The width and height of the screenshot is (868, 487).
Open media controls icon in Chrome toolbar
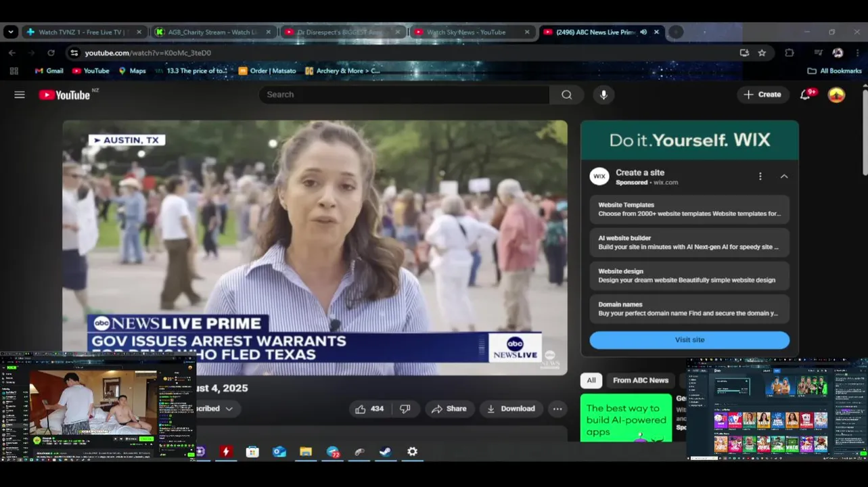pyautogui.click(x=819, y=53)
